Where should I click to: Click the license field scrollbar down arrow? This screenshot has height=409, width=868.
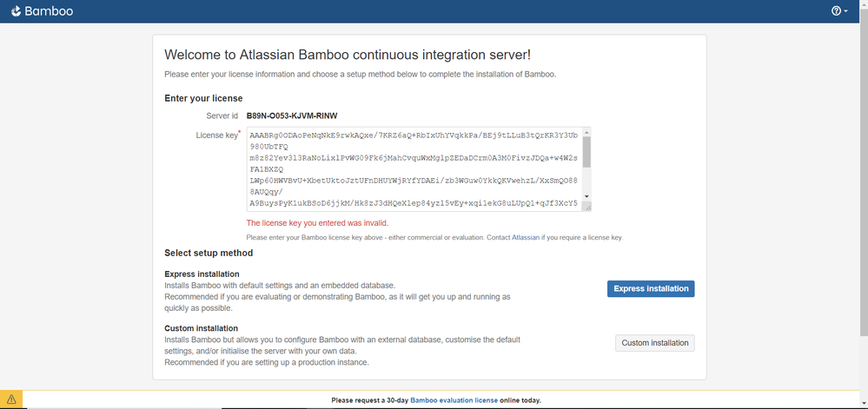pos(586,197)
